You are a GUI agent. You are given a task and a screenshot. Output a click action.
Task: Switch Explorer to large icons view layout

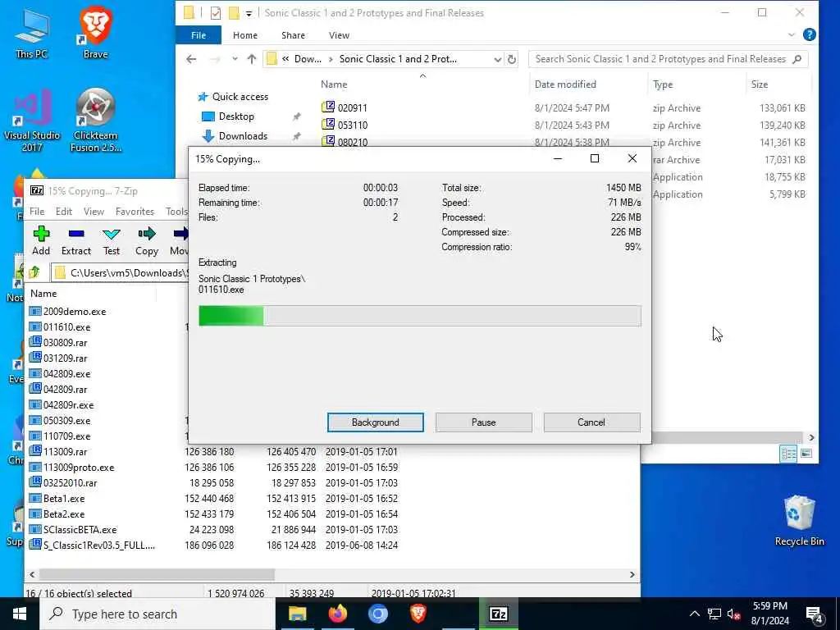[x=806, y=454]
